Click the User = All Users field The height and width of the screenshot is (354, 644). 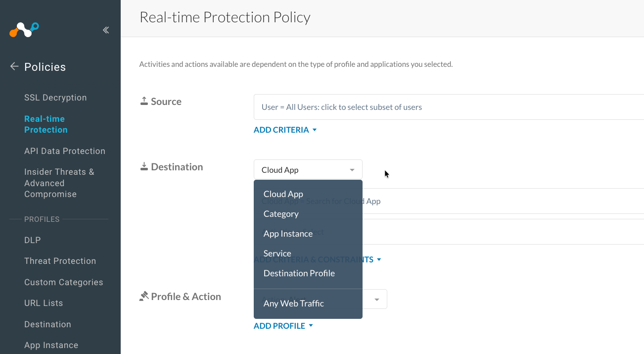[449, 107]
